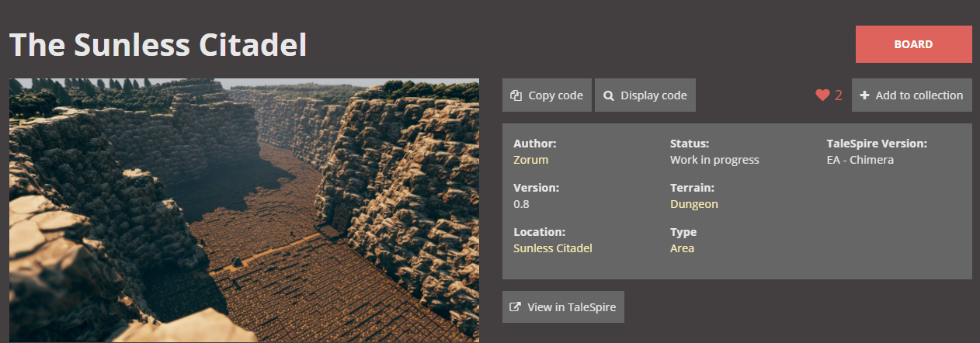This screenshot has width=980, height=343.
Task: Click the Work in progress status text
Action: click(714, 160)
